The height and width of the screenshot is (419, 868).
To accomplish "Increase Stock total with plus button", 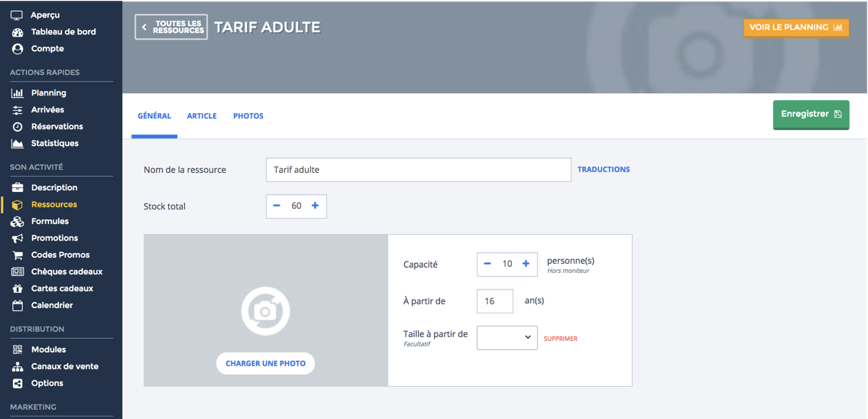I will click(315, 206).
